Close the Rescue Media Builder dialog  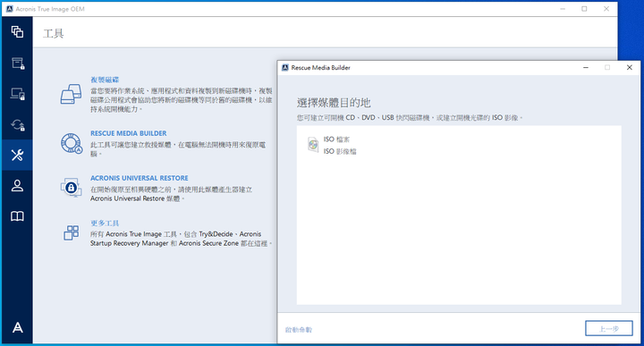click(x=629, y=67)
